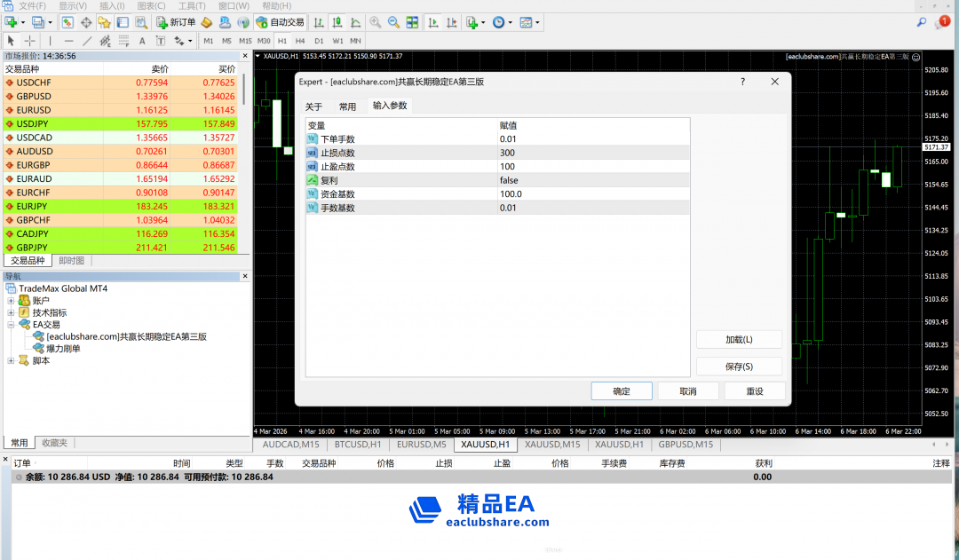The height and width of the screenshot is (560, 959).
Task: Pick the Trendline drawing tool
Action: pyautogui.click(x=87, y=41)
